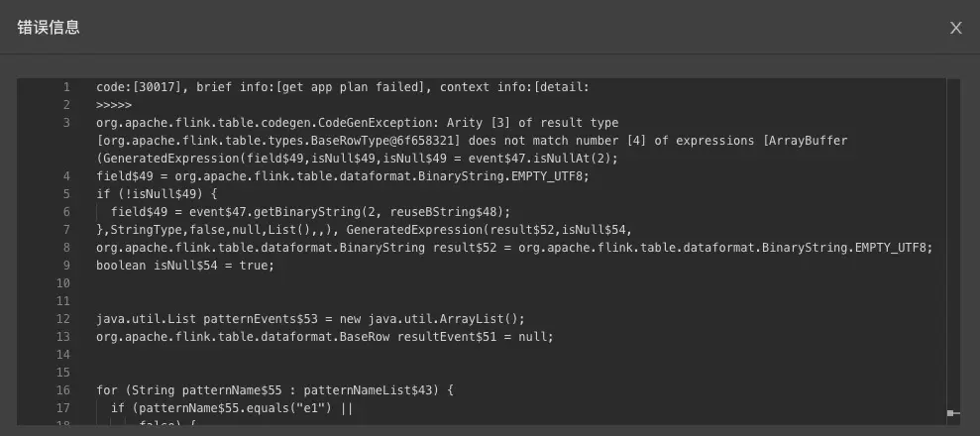Click the CodeGenException line of text
This screenshot has height=436, width=980.
[x=357, y=123]
